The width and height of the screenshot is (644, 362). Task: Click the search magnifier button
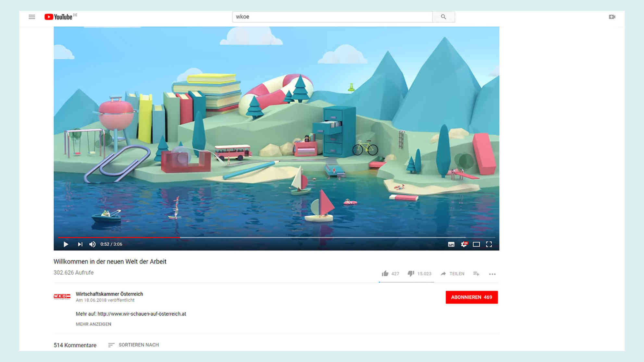pyautogui.click(x=443, y=17)
